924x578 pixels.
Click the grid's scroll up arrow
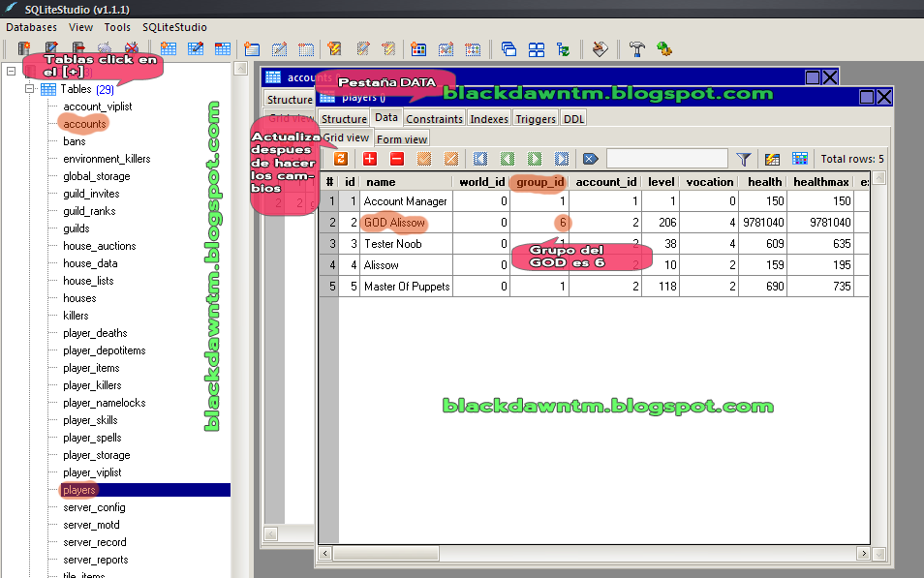[879, 178]
